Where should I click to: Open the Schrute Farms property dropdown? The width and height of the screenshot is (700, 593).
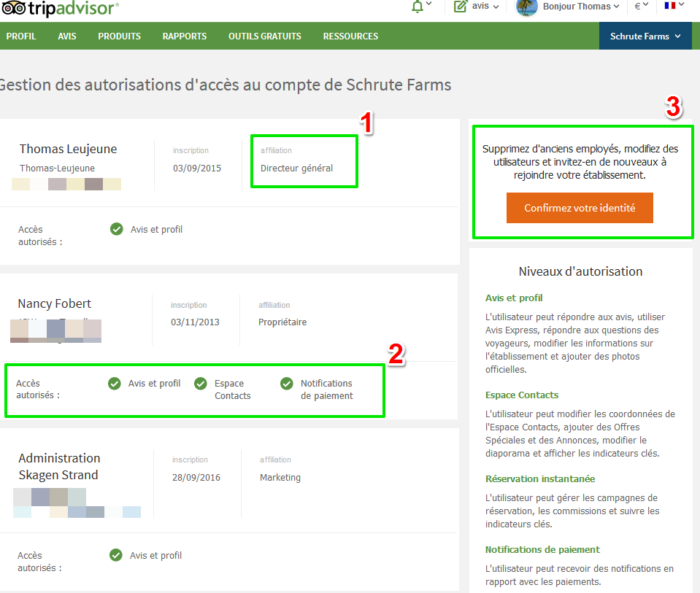(645, 36)
